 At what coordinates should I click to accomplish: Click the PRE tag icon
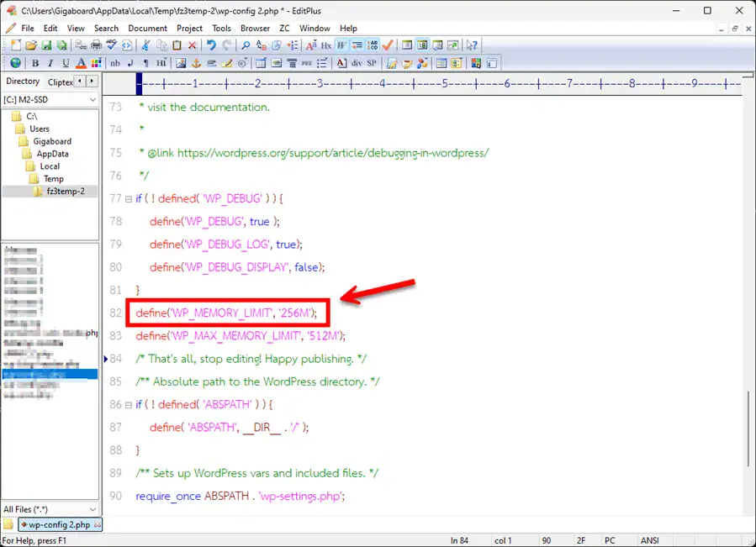[307, 63]
